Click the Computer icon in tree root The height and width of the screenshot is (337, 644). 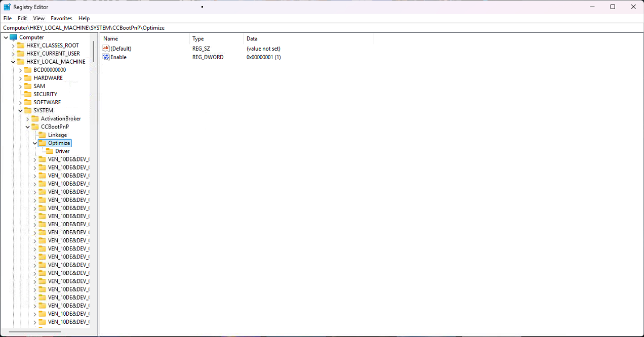click(13, 37)
